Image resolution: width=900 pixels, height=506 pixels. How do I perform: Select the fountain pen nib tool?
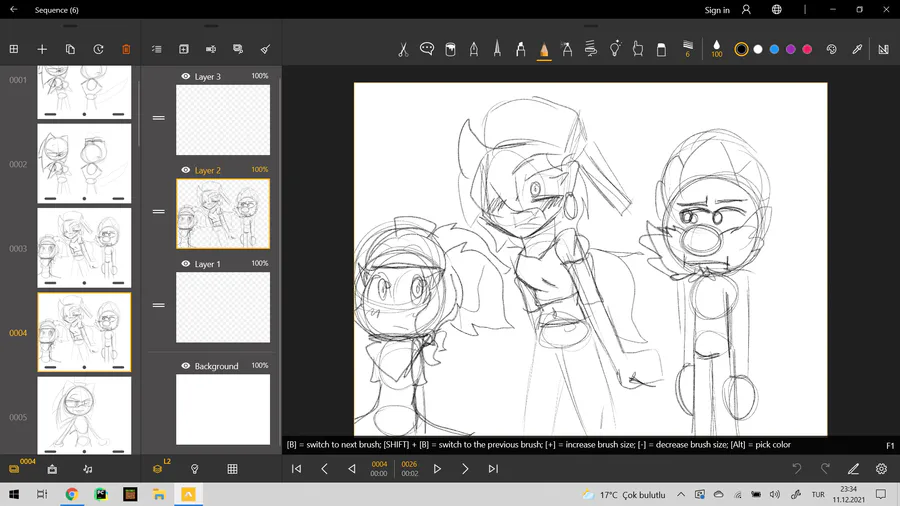(474, 49)
